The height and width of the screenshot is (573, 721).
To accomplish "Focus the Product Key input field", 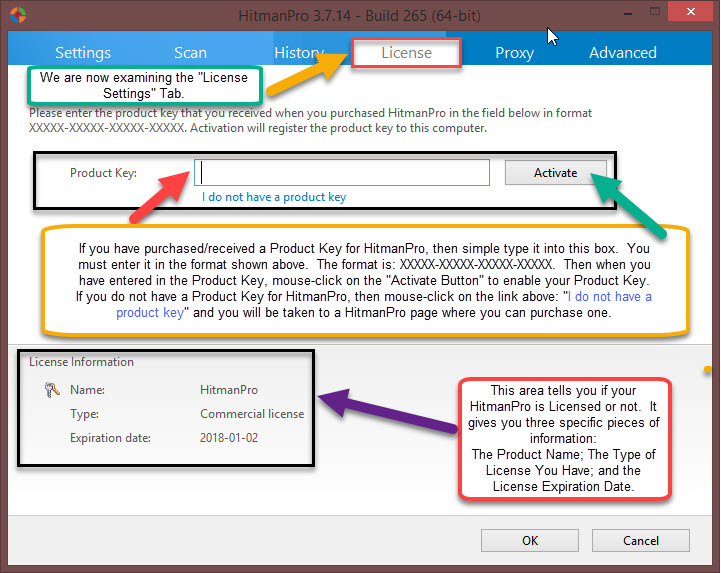I will pos(342,172).
